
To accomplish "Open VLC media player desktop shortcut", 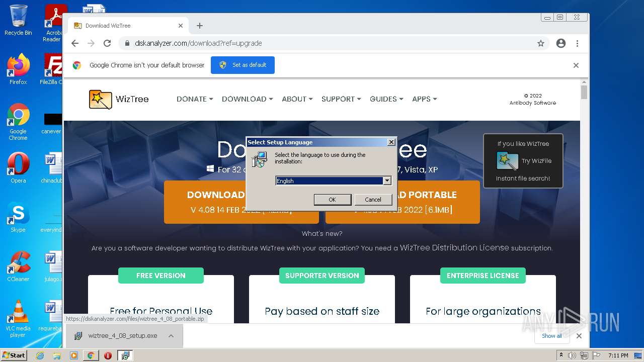I will 18,319.
